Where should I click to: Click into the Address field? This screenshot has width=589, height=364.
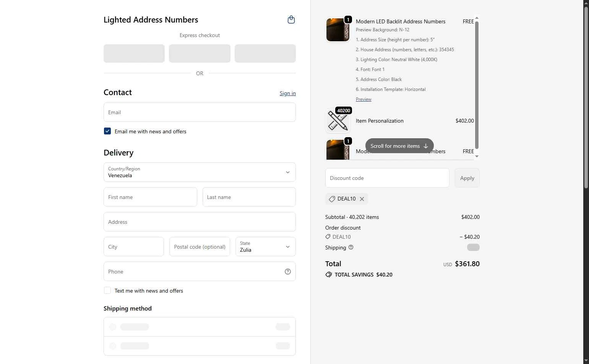coord(200,222)
